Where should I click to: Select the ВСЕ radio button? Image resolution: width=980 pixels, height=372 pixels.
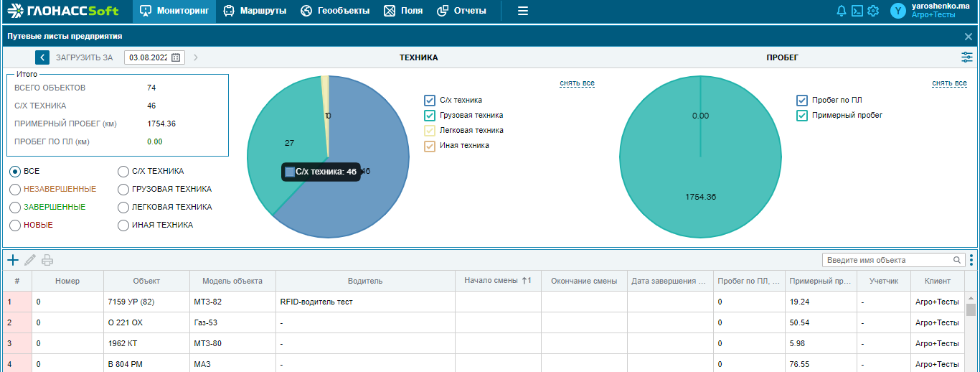click(x=15, y=172)
